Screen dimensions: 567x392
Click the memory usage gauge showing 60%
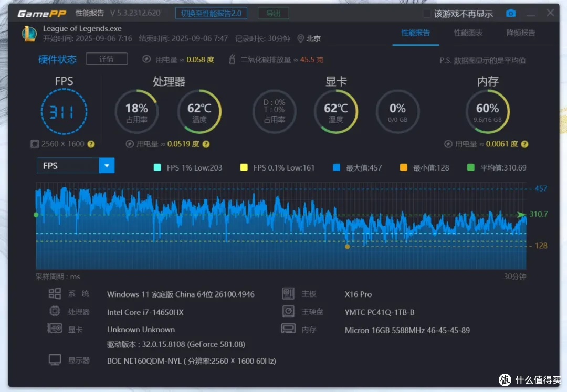pyautogui.click(x=488, y=112)
